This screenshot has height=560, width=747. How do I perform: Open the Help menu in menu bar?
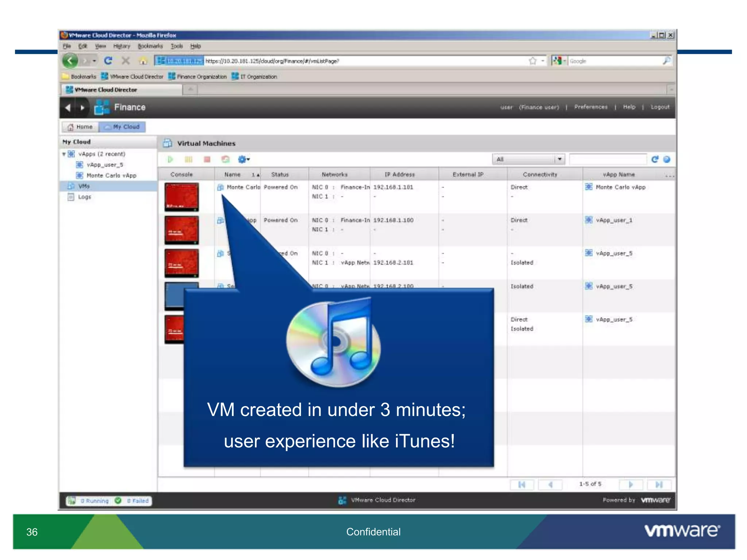point(196,46)
